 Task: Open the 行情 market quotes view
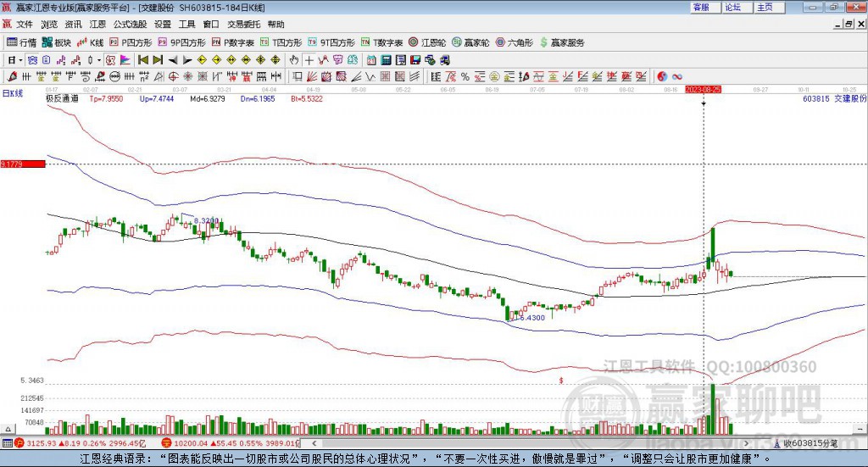(21, 42)
